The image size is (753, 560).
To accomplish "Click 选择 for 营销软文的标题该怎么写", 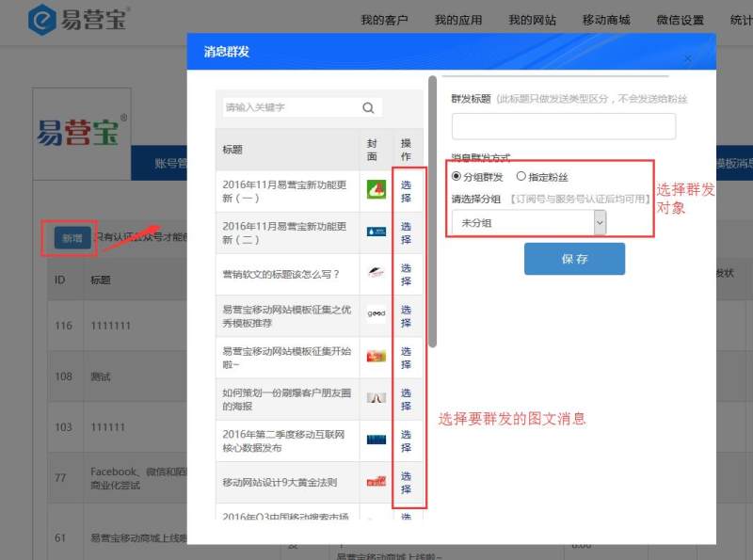I will 406,274.
